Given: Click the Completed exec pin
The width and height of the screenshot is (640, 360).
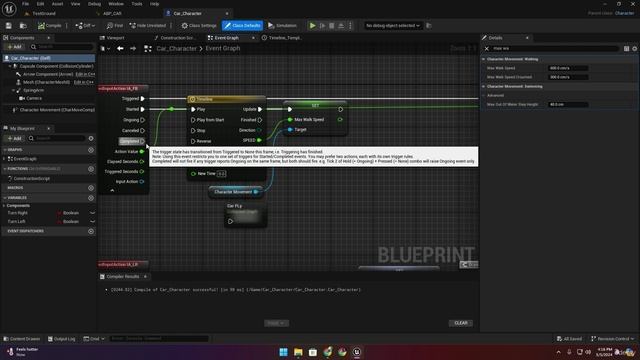Looking at the screenshot, I should (x=142, y=141).
